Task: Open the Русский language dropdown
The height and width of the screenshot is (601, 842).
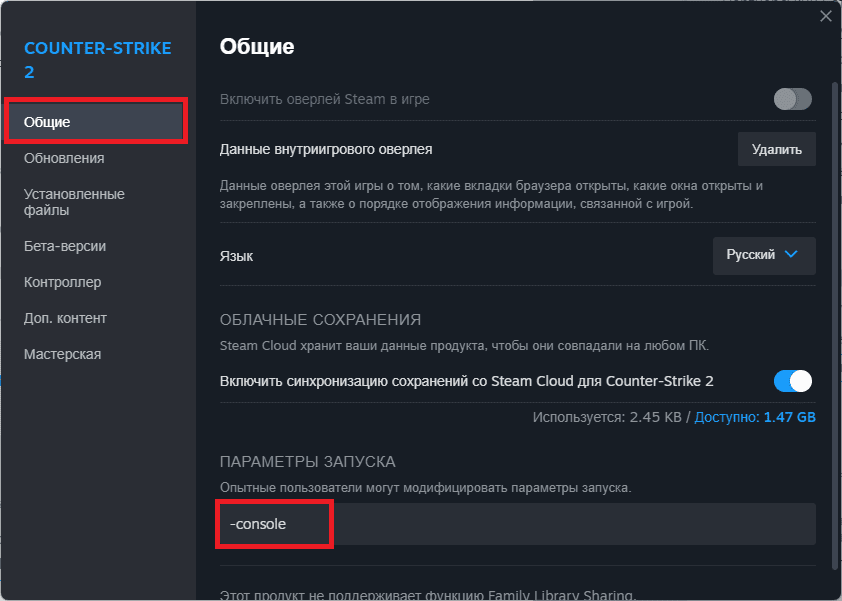Action: 764,255
